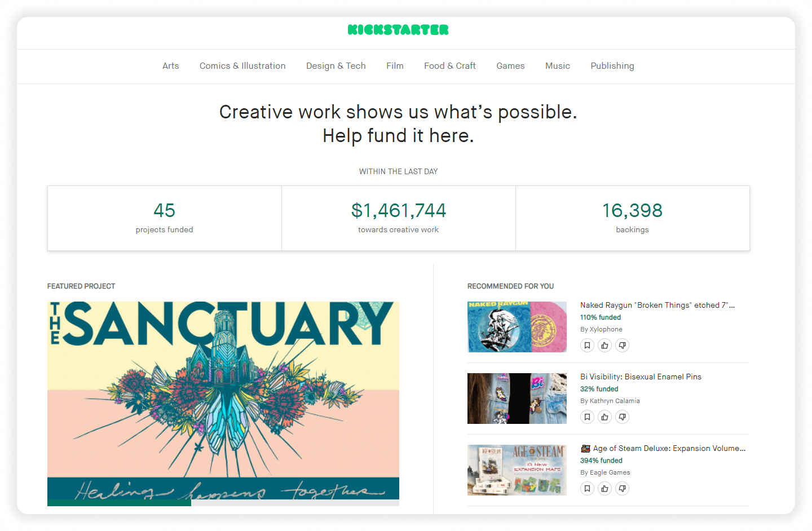Open the Naked Raygun project page
The width and height of the screenshot is (812, 531).
[x=657, y=305]
